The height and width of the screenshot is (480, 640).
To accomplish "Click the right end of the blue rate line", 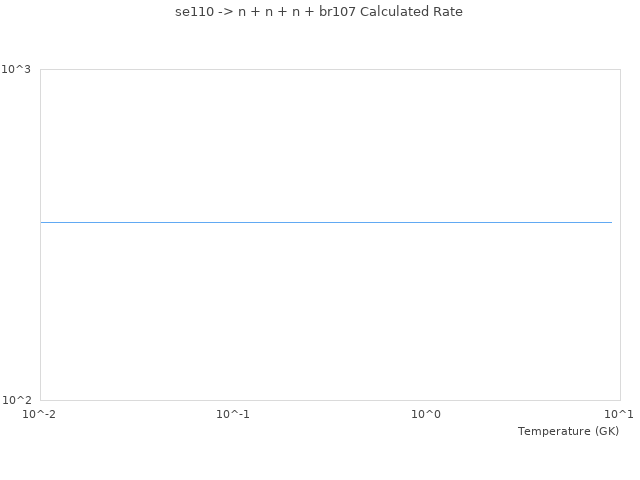I will point(611,222).
